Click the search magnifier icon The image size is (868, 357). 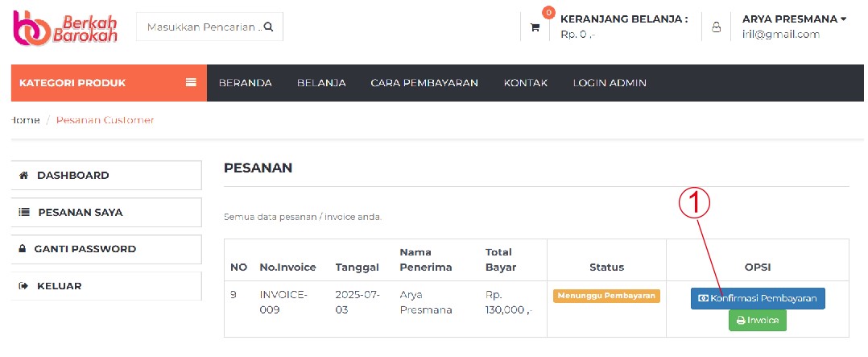pos(268,27)
